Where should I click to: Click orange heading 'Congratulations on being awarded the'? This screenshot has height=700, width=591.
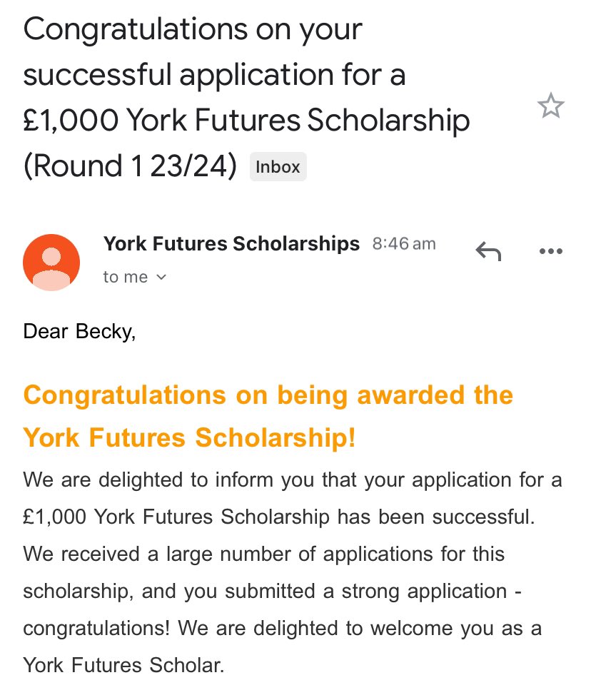[268, 395]
